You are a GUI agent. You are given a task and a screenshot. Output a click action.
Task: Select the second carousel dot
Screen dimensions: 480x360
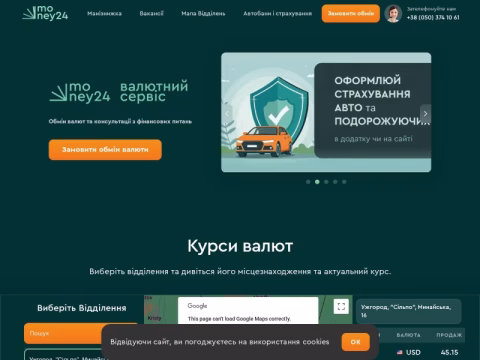coord(317,182)
